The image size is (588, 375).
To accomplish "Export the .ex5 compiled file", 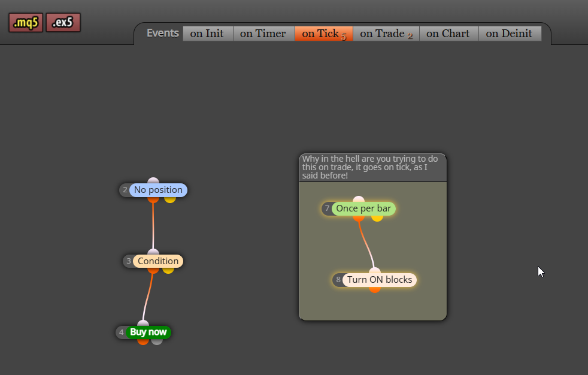I will pos(63,23).
